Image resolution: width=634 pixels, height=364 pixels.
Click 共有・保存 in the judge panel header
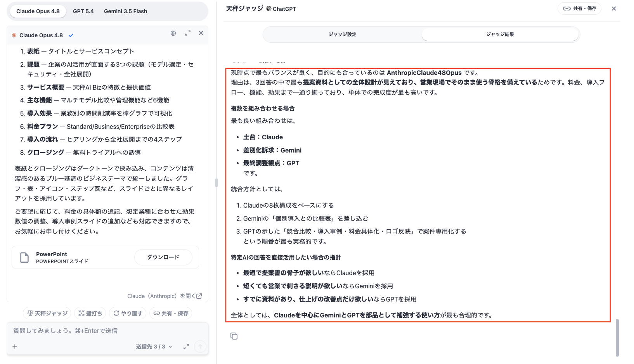[580, 9]
